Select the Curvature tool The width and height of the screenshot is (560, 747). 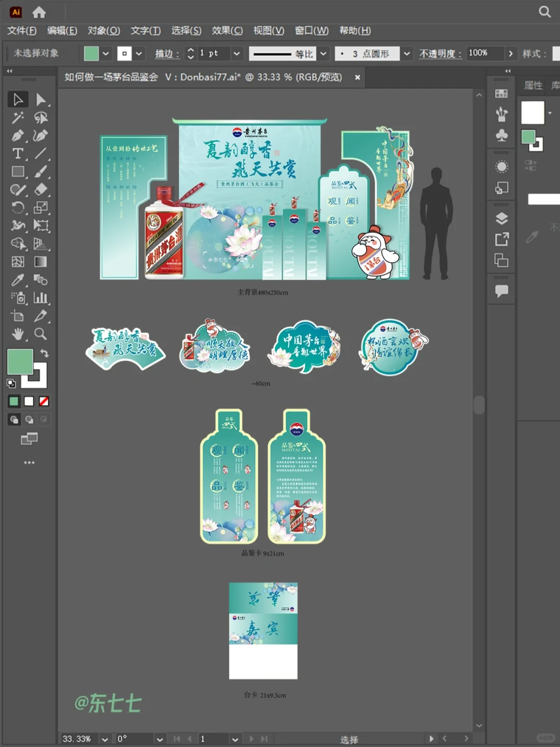[41, 136]
